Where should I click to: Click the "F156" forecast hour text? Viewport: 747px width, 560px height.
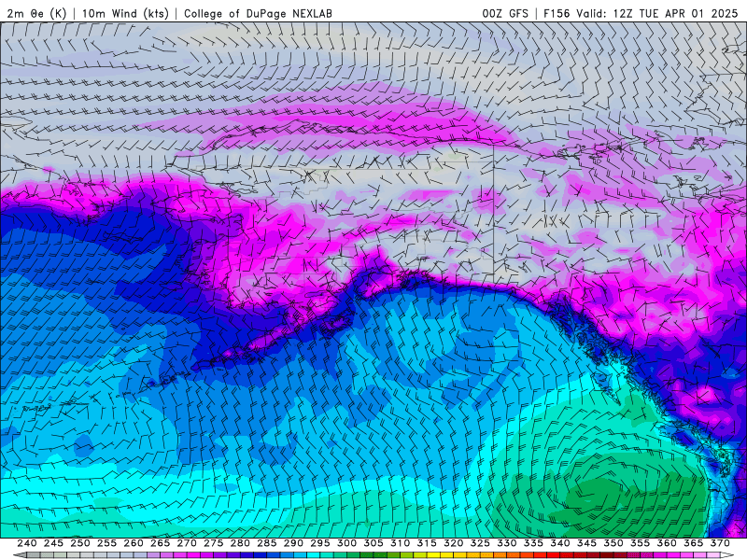(557, 13)
